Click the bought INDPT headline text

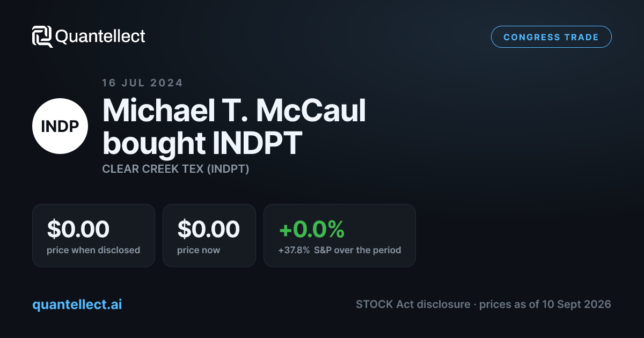pyautogui.click(x=202, y=143)
